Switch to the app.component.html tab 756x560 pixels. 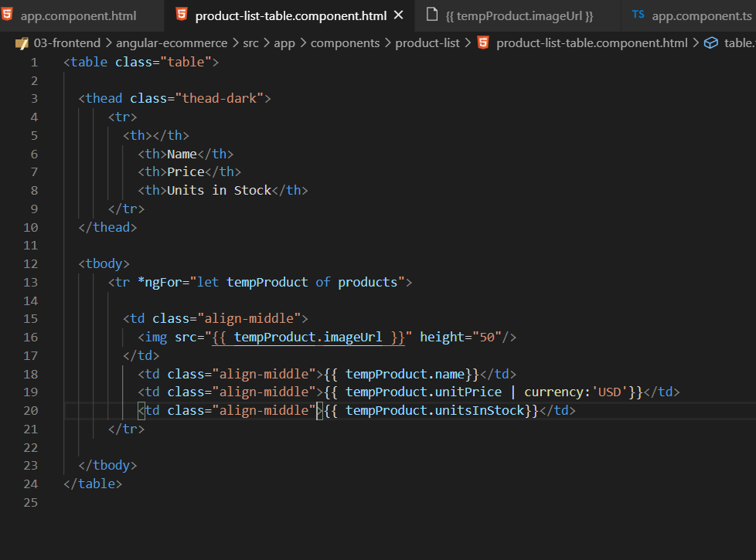pyautogui.click(x=79, y=16)
